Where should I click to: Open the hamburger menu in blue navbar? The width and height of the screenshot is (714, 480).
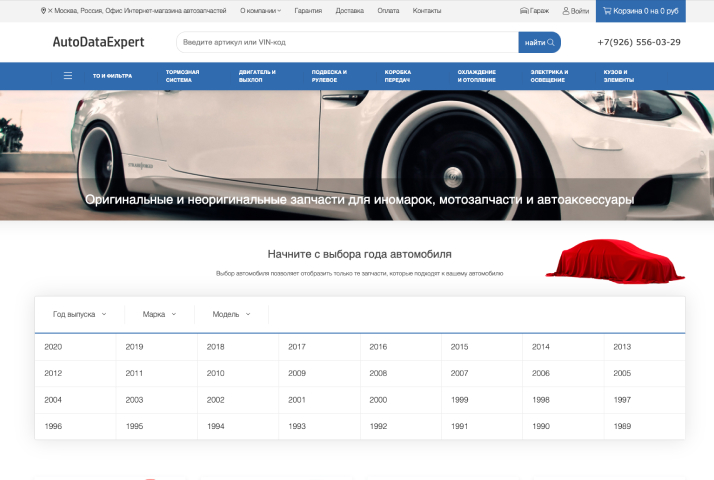(x=68, y=76)
